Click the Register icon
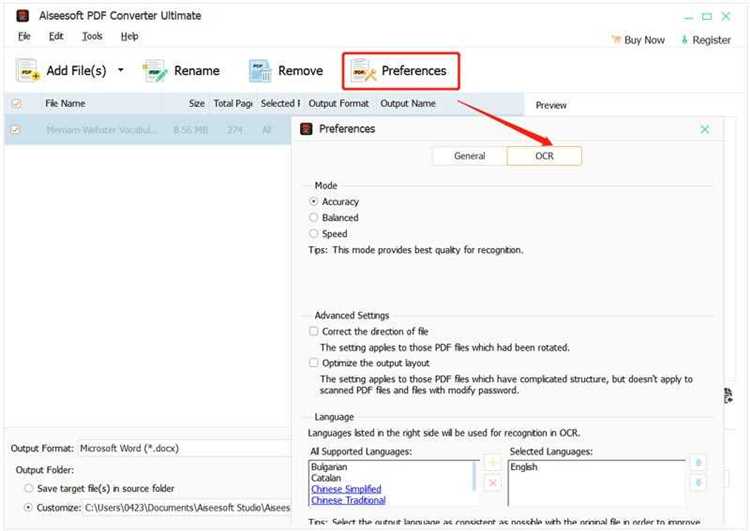 tap(684, 40)
